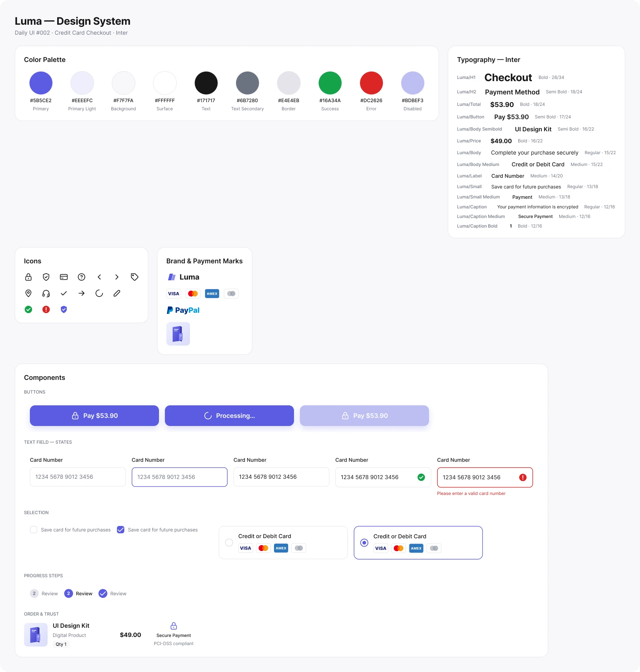Click the disabled Pay $53.90 button
This screenshot has height=672, width=640.
(x=364, y=416)
